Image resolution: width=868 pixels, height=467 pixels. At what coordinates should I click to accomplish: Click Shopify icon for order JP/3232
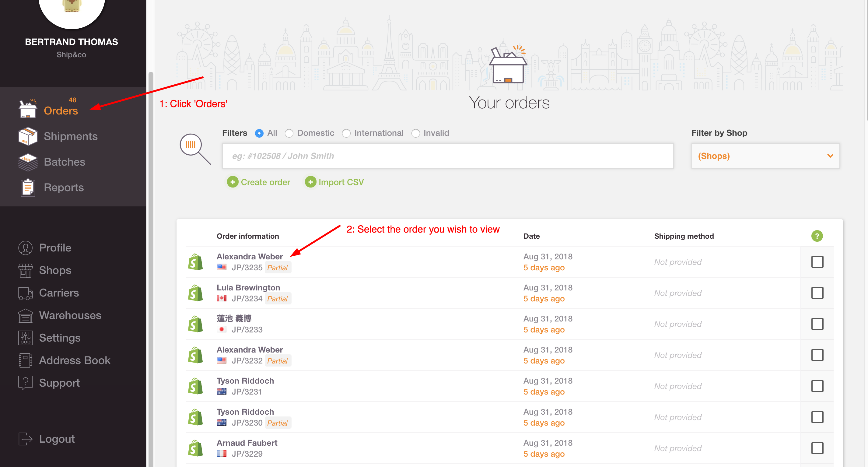click(x=195, y=355)
